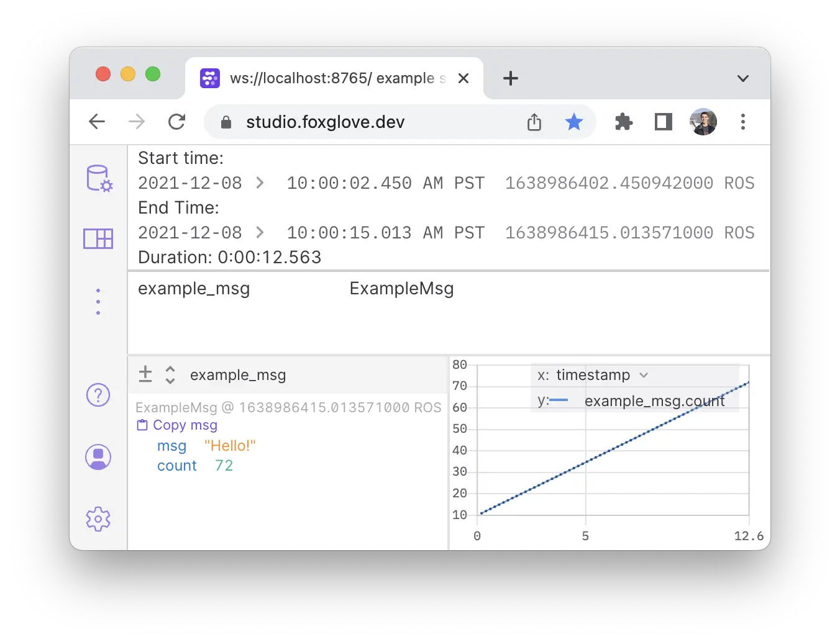This screenshot has height=642, width=840.
Task: Toggle the bookmark star for this page
Action: click(x=573, y=122)
